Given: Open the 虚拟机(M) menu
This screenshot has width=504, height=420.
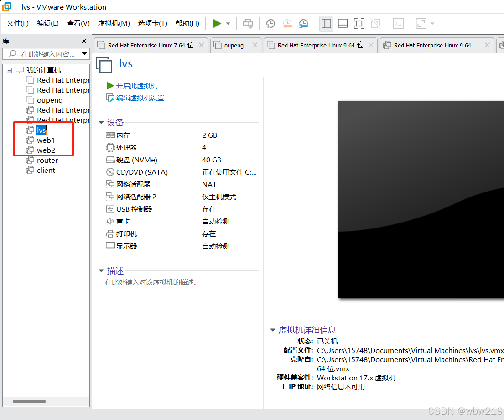Looking at the screenshot, I should [x=114, y=23].
